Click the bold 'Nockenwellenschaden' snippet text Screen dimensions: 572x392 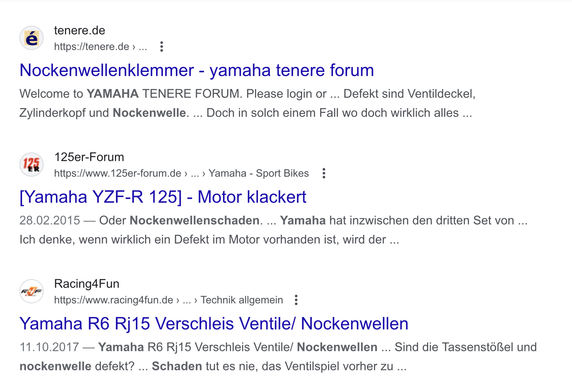195,221
